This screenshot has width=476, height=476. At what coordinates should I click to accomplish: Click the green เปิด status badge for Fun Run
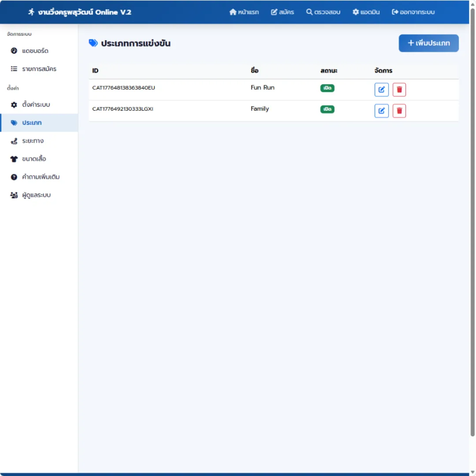[x=327, y=88]
